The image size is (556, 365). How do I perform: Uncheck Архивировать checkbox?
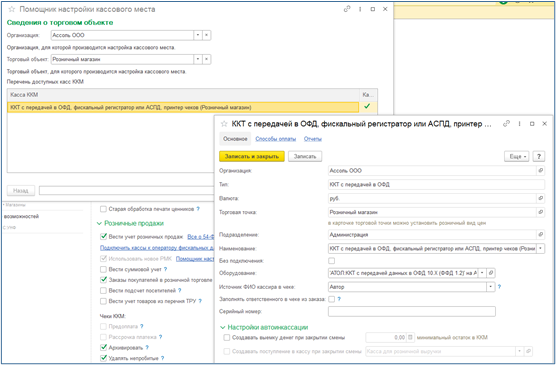pos(103,347)
